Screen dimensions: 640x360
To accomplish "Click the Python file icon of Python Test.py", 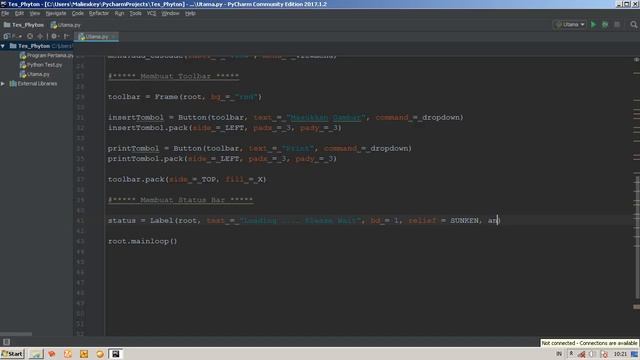I will pyautogui.click(x=23, y=65).
